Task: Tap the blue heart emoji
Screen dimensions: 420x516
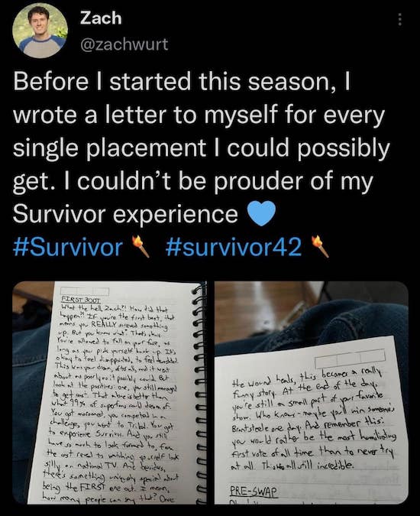Action: click(261, 213)
